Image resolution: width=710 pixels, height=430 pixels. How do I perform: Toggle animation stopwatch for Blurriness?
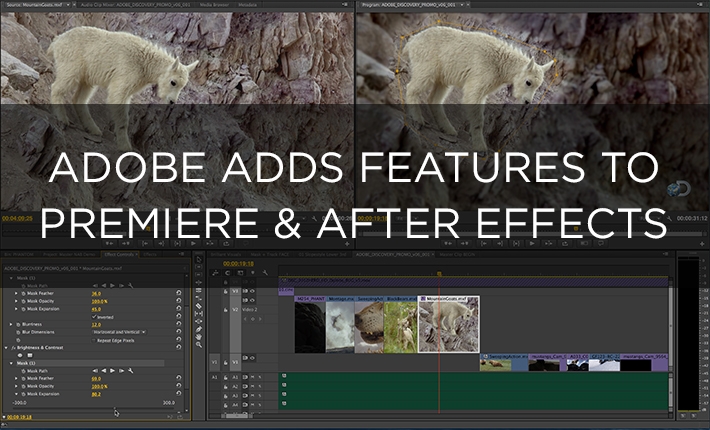pos(19,325)
